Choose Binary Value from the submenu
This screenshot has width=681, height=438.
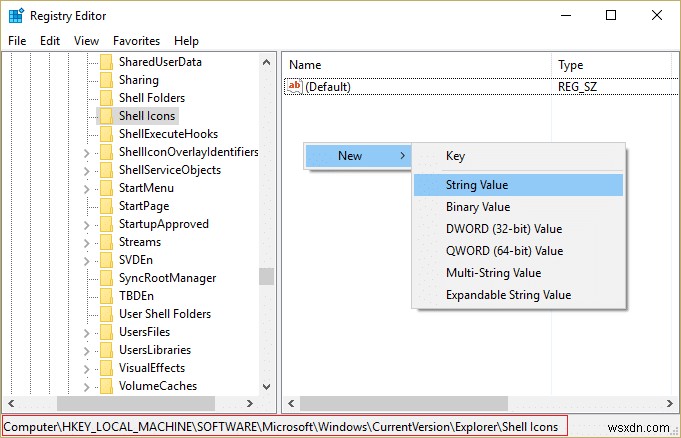[518, 207]
